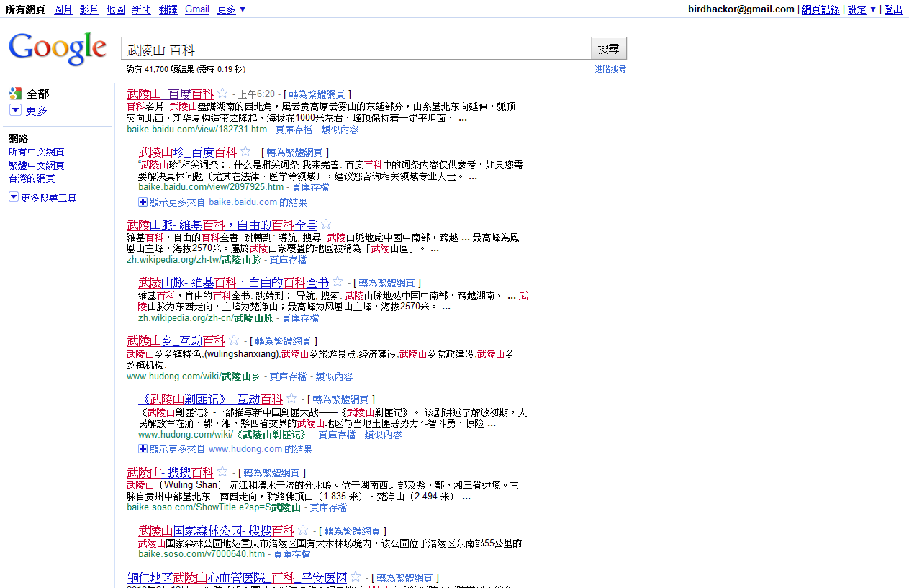This screenshot has width=909, height=588.
Task: Click the 搜尋 search button
Action: [609, 49]
